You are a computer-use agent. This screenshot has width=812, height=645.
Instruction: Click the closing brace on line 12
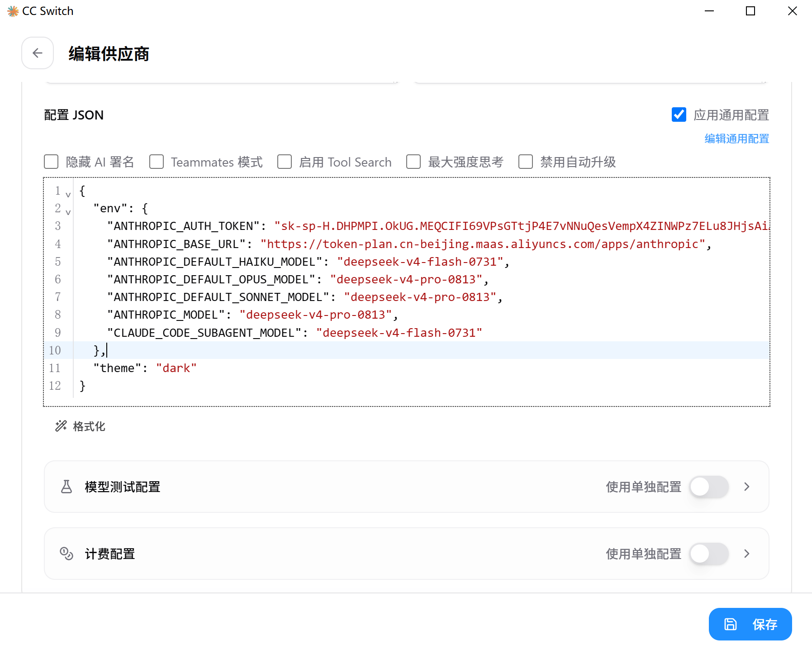click(82, 386)
